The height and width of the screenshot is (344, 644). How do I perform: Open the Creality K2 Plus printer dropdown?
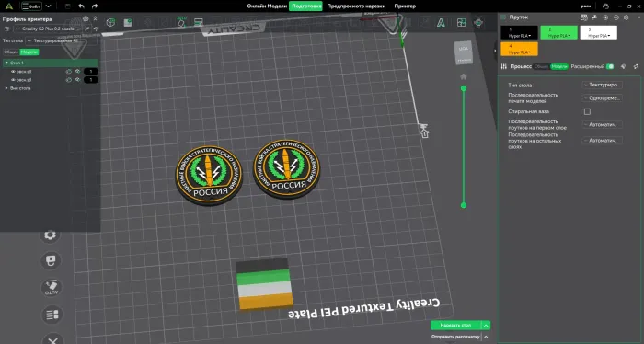click(47, 29)
